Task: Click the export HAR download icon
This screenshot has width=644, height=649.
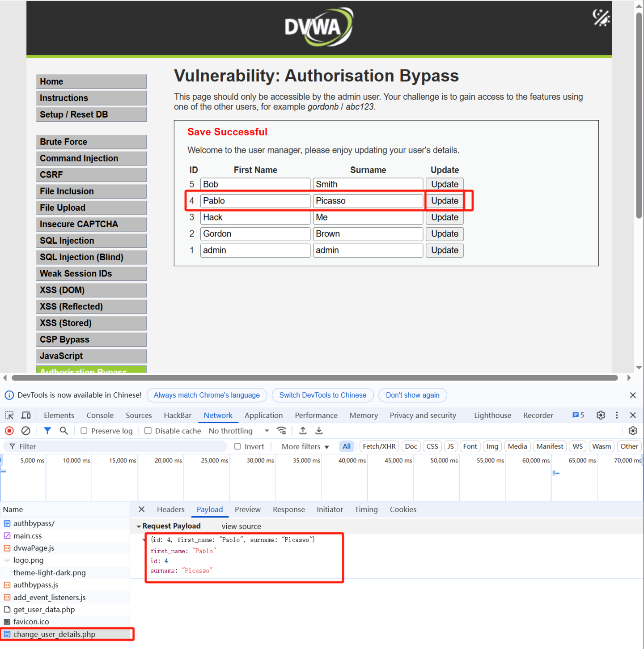Action: click(319, 431)
